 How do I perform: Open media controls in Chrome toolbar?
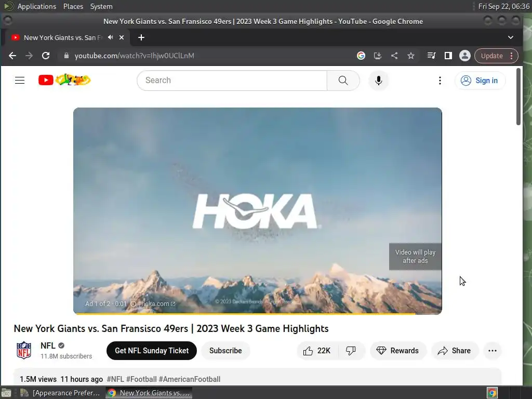pyautogui.click(x=431, y=56)
